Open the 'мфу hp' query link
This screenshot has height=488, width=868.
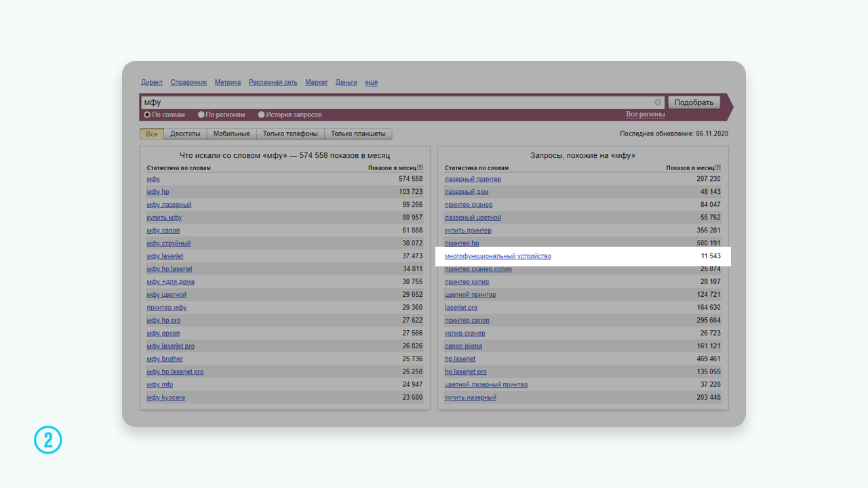(x=158, y=192)
